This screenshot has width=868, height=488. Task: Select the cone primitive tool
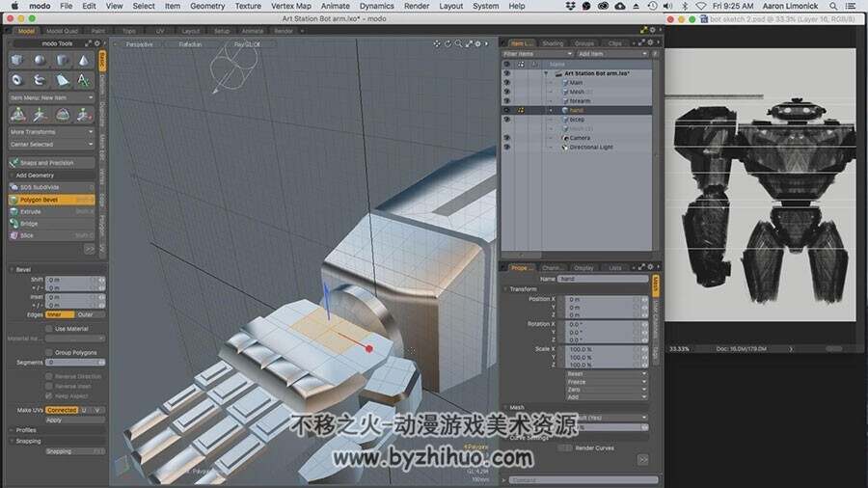tap(83, 60)
